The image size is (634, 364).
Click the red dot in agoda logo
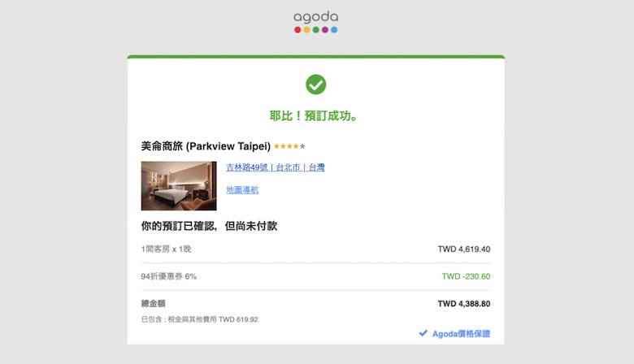pyautogui.click(x=297, y=30)
